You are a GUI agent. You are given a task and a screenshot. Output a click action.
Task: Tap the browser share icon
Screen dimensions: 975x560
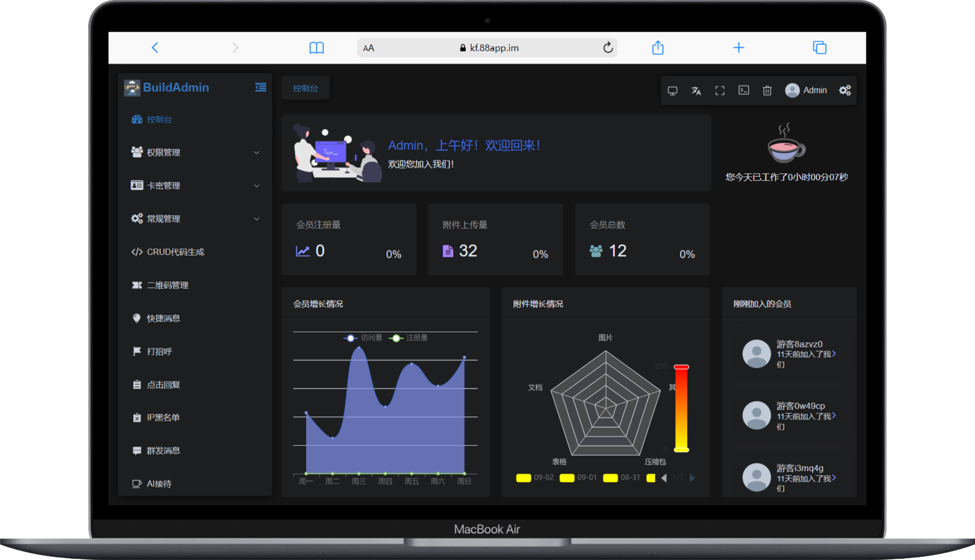pyautogui.click(x=658, y=48)
